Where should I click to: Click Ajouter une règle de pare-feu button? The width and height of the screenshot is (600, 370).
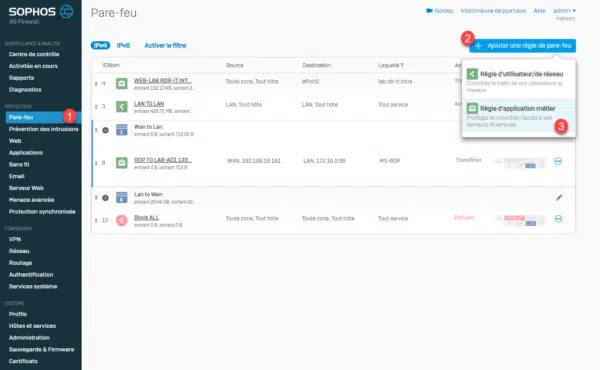tap(523, 46)
